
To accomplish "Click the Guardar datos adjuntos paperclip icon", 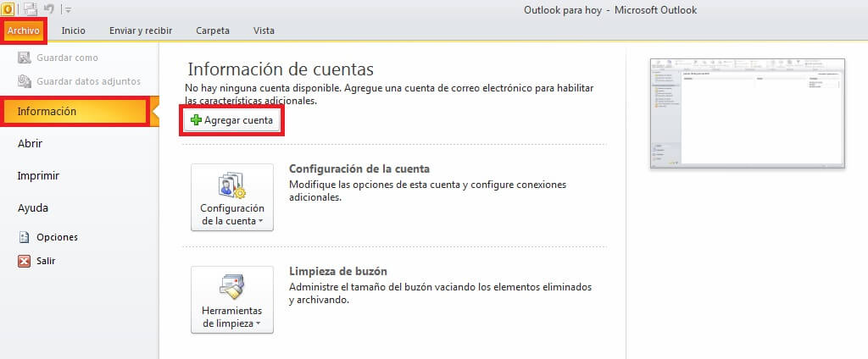I will click(x=25, y=81).
